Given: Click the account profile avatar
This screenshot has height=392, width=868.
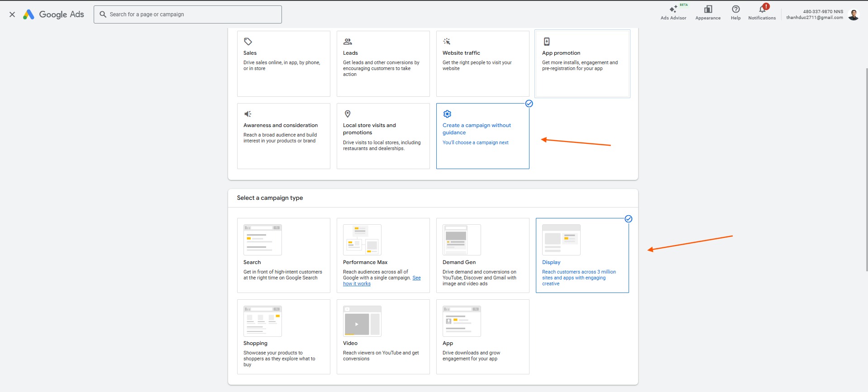Looking at the screenshot, I should pyautogui.click(x=854, y=14).
